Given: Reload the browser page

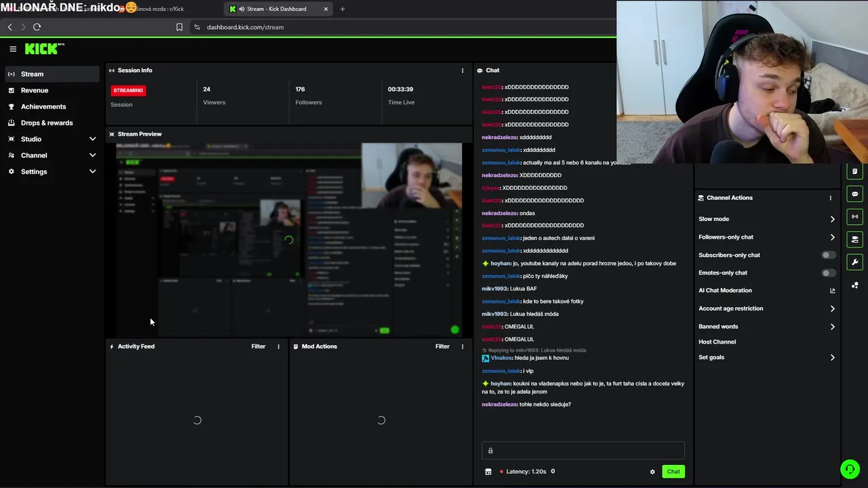Looking at the screenshot, I should [x=37, y=27].
